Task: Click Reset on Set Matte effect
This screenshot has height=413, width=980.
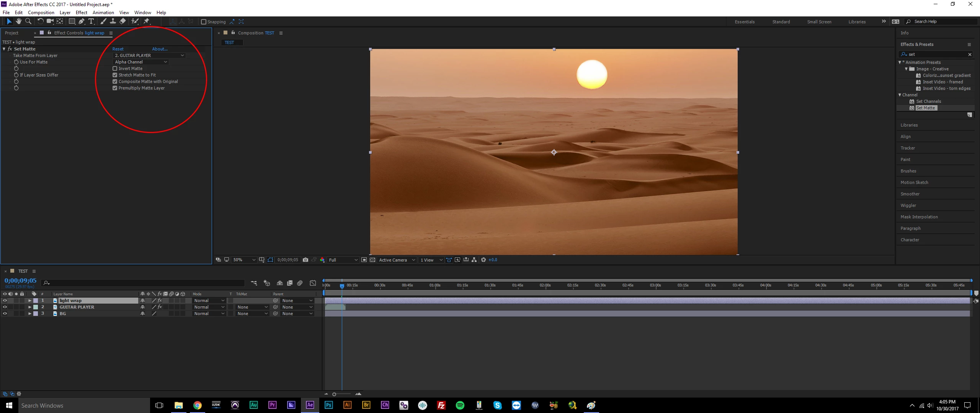Action: click(x=118, y=49)
